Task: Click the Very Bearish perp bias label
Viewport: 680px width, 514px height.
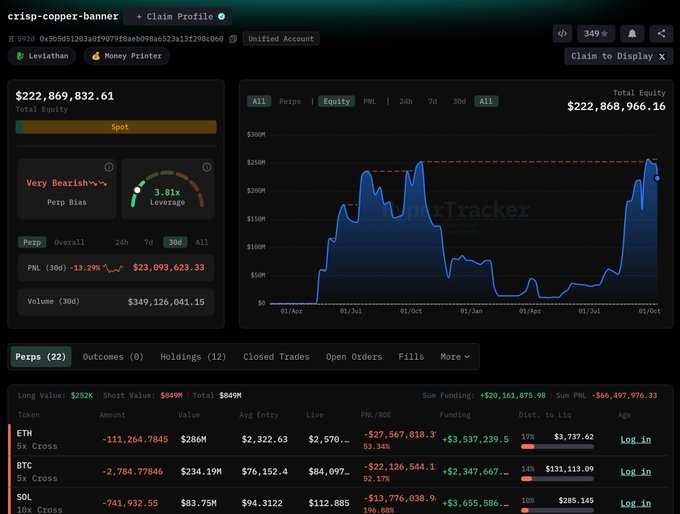Action: click(x=66, y=183)
